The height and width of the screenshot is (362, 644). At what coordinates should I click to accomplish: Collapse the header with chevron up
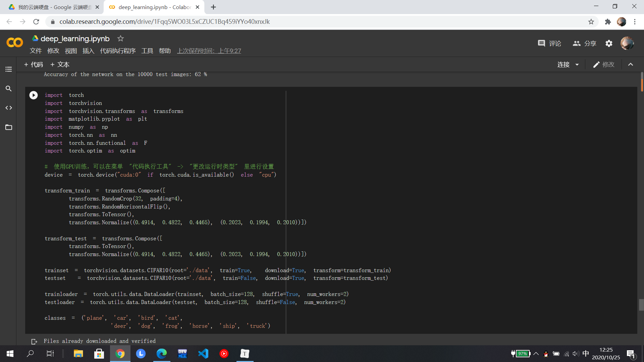[631, 65]
